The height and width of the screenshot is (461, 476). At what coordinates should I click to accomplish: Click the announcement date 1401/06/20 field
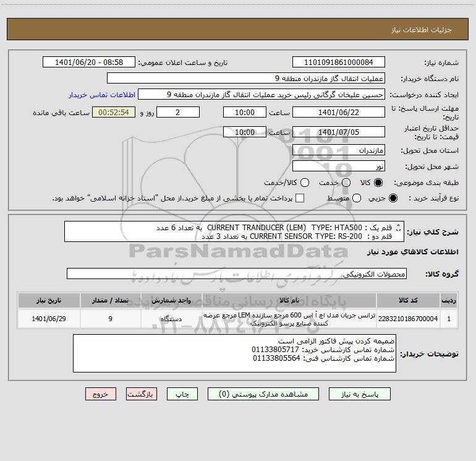[x=89, y=62]
